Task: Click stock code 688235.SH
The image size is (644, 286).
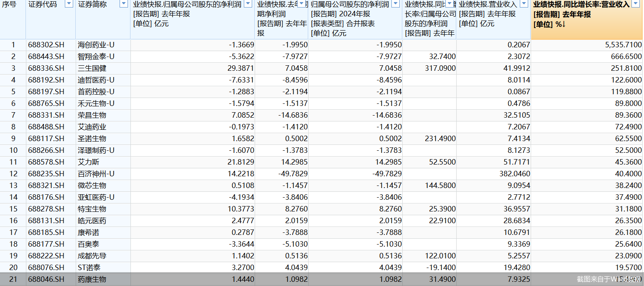Action: 46,174
